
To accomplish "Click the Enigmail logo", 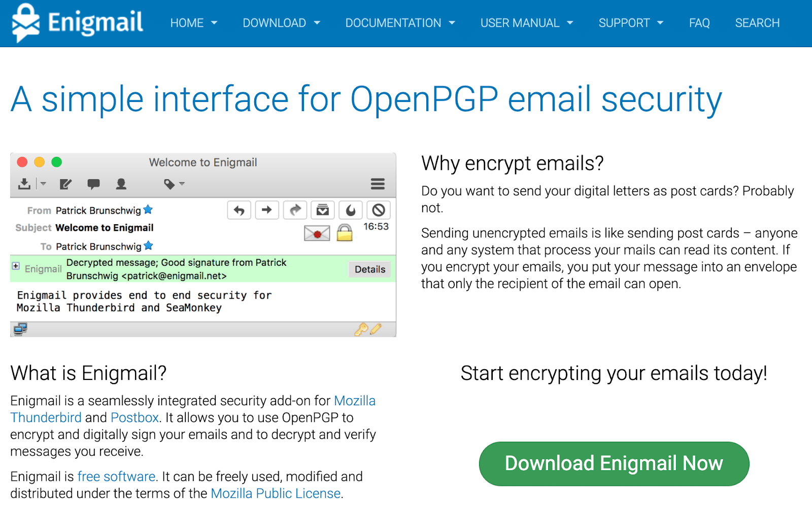I will (76, 22).
